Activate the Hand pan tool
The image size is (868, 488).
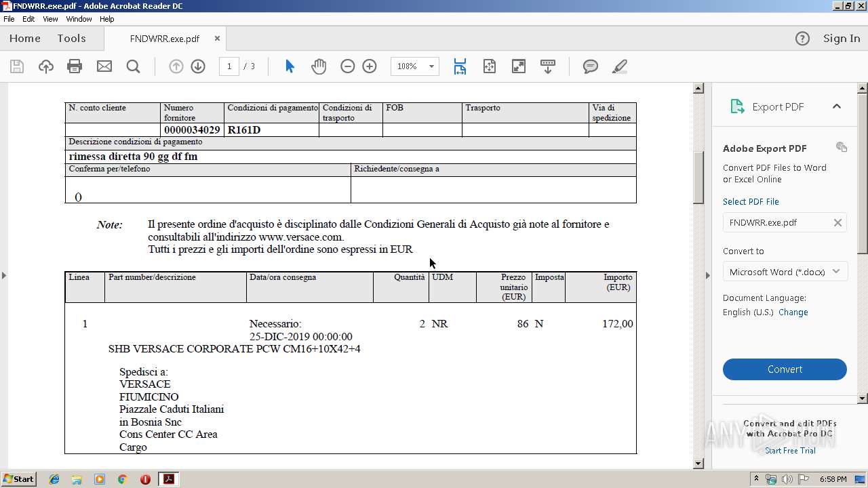point(319,66)
